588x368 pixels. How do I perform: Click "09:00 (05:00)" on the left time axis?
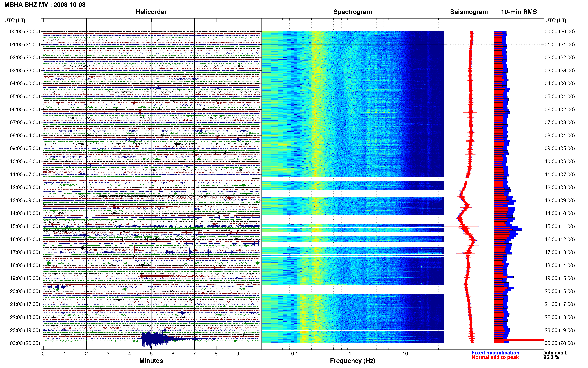tap(25, 148)
